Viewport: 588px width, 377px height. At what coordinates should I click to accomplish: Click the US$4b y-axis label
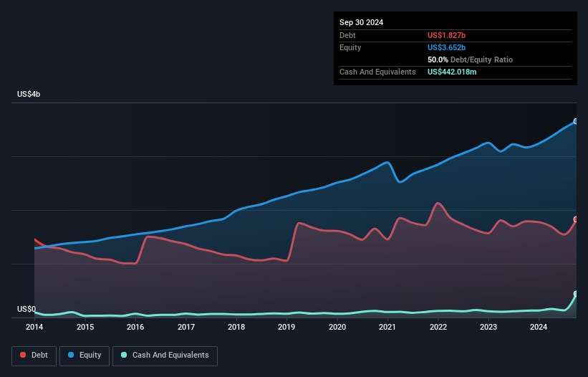[x=29, y=94]
